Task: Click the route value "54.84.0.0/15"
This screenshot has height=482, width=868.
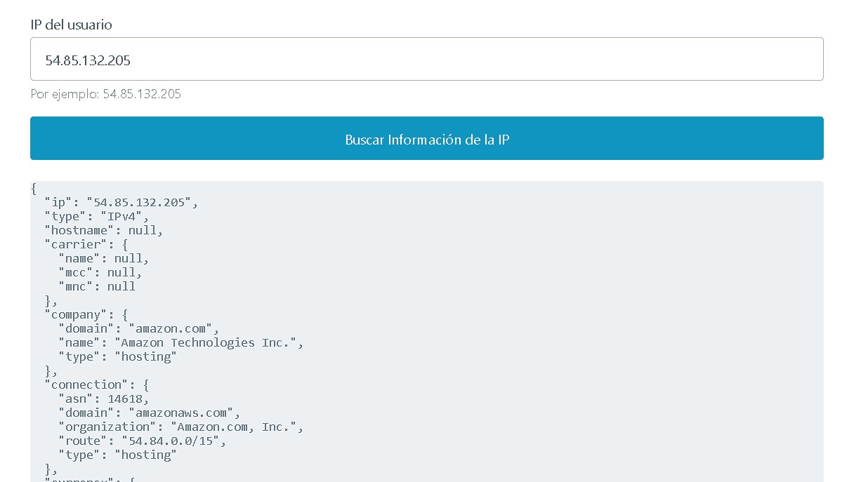Action: (176, 440)
